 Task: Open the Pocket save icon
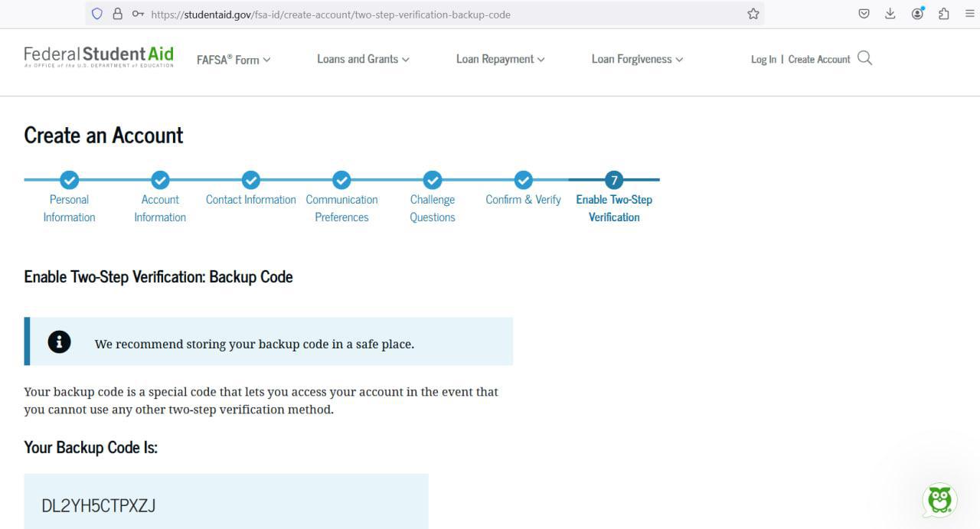pyautogui.click(x=864, y=14)
